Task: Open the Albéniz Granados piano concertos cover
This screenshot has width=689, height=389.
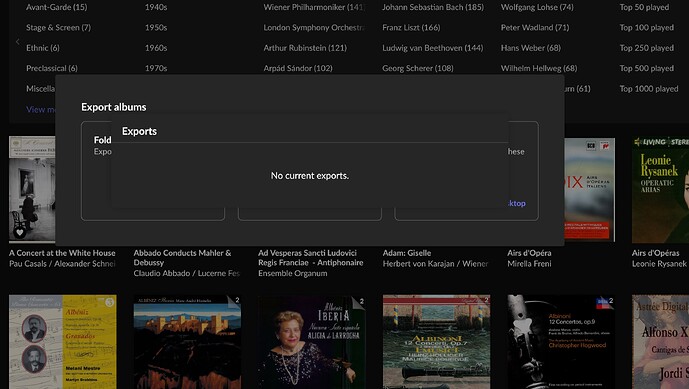Action: [x=63, y=342]
